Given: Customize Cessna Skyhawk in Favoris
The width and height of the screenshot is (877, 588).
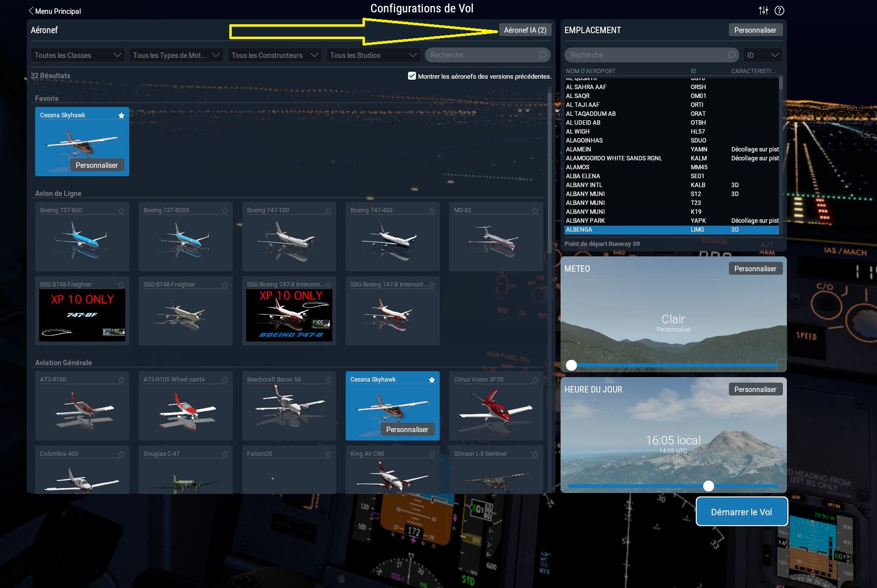Looking at the screenshot, I should coord(97,165).
